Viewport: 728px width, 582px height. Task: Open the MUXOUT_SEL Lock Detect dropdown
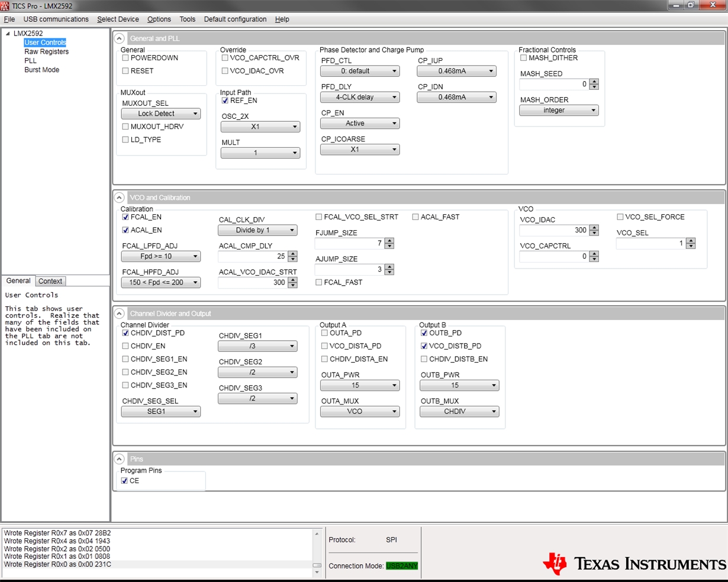[x=161, y=114]
